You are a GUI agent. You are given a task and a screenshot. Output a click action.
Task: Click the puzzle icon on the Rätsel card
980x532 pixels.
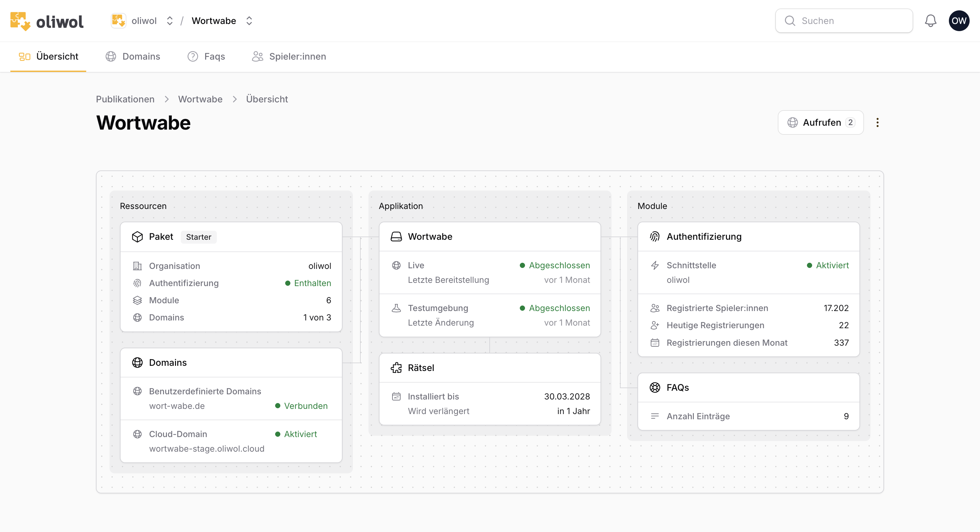[x=396, y=367]
